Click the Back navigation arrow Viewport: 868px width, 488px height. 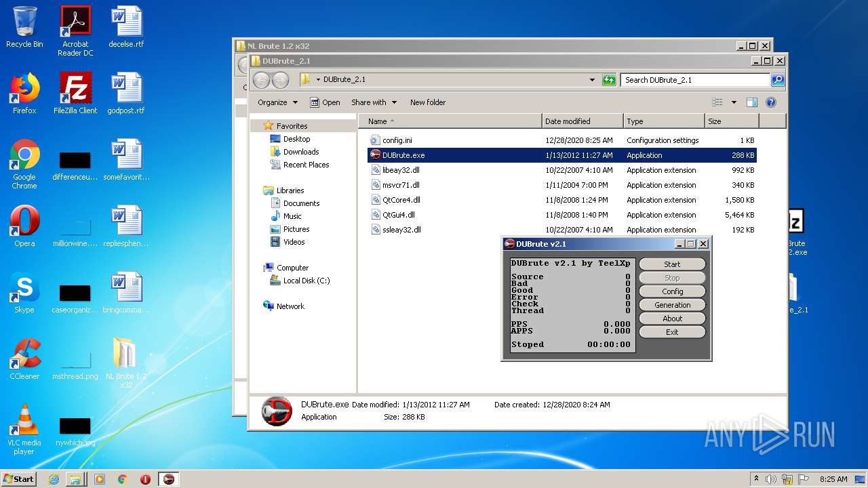[x=261, y=80]
